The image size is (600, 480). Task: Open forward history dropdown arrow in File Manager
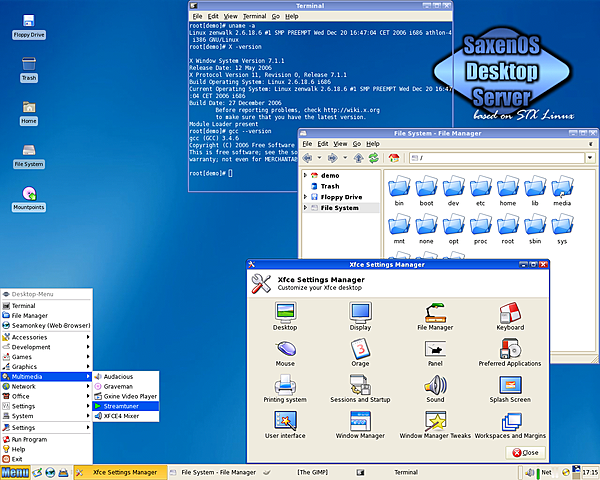pos(345,158)
